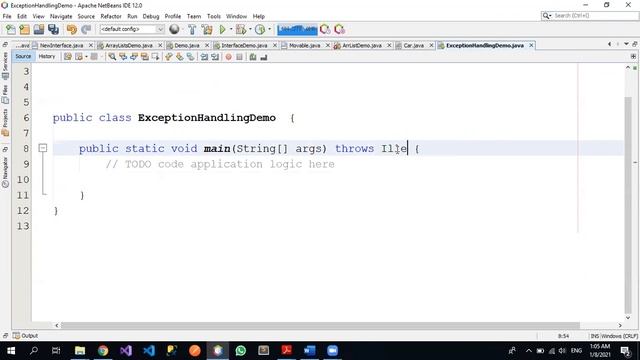The image size is (640, 360).
Task: Open Word from the taskbar
Action: [x=309, y=351]
